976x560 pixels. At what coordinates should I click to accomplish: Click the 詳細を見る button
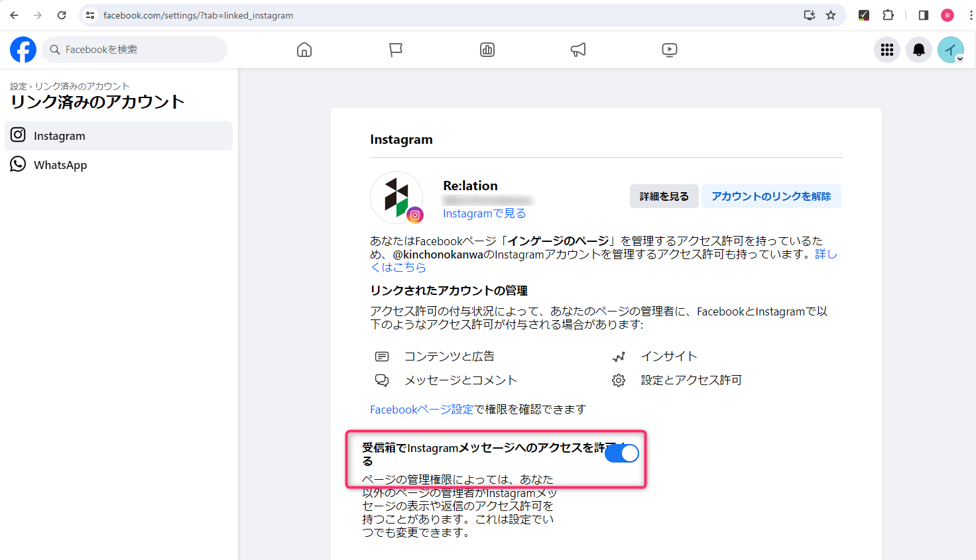tap(664, 196)
